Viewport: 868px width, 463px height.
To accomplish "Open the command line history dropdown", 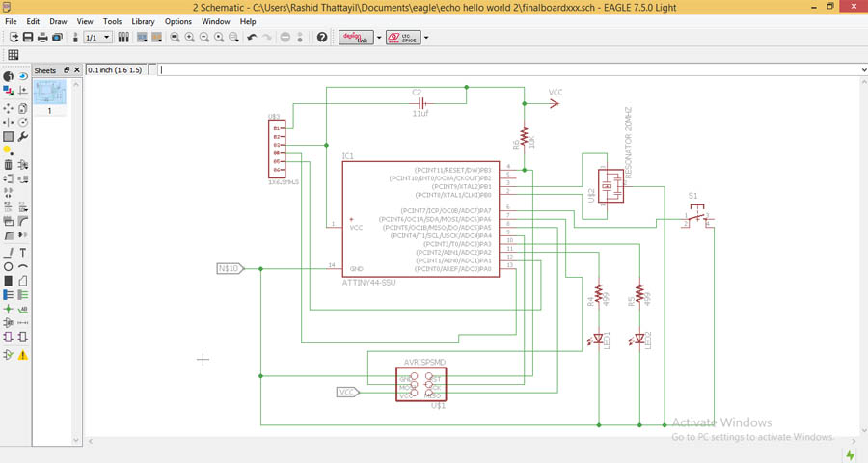I will [864, 70].
